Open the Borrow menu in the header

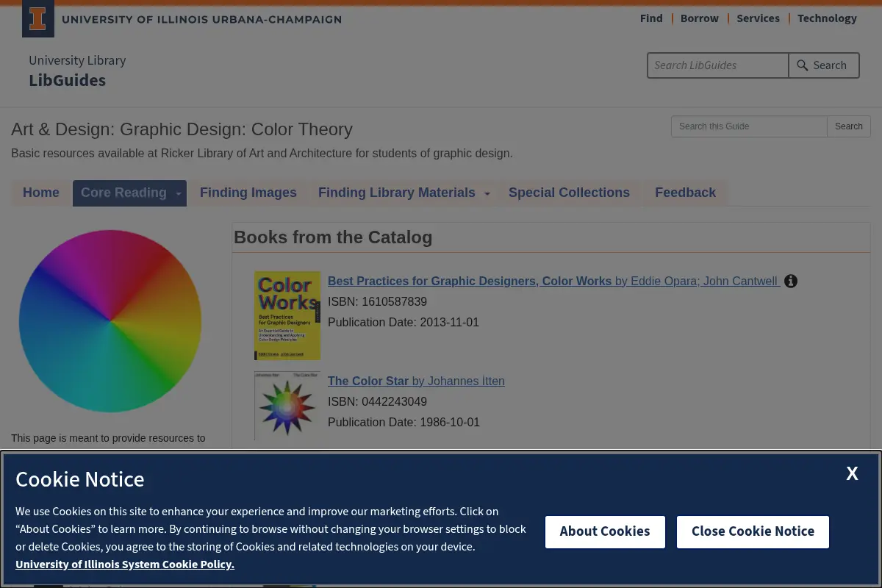700,18
